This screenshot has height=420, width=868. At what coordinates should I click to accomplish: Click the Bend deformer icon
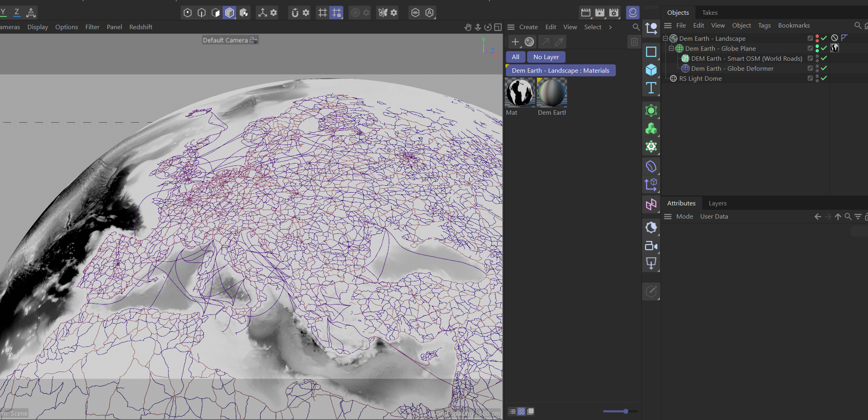point(651,166)
